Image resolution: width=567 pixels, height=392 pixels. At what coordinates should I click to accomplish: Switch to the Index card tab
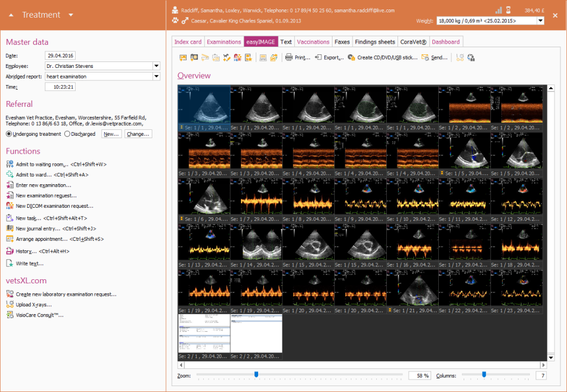pyautogui.click(x=188, y=42)
